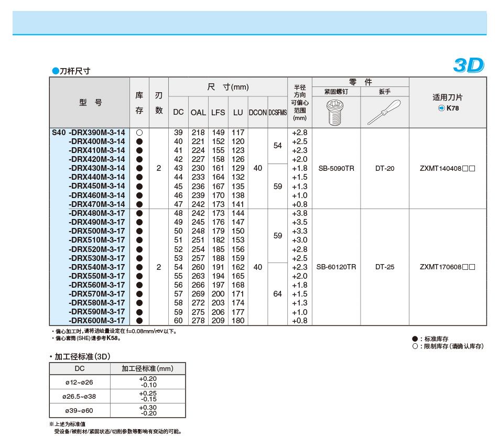The height and width of the screenshot is (448, 498).
Task: Click the blue bullet before 刀杆尺寸
Action: tap(56, 71)
